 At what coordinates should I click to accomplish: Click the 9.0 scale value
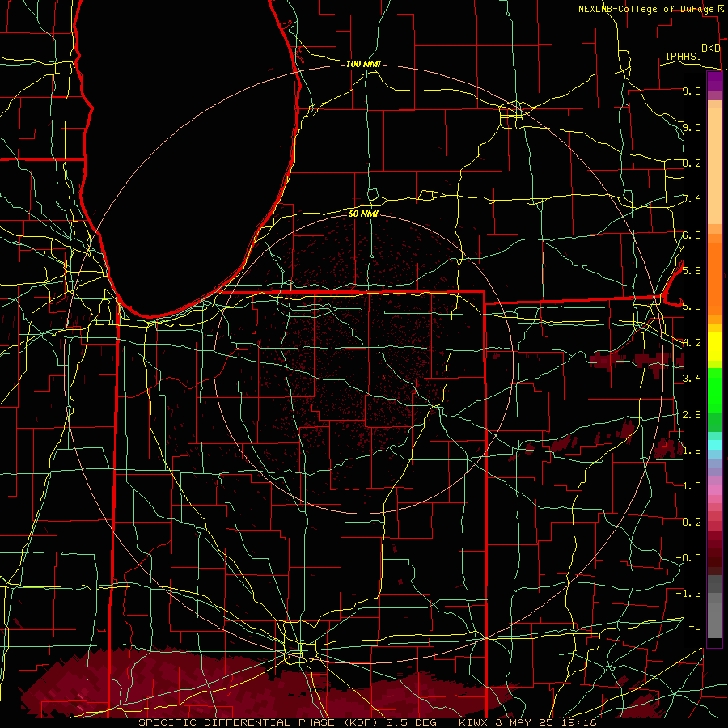click(692, 127)
